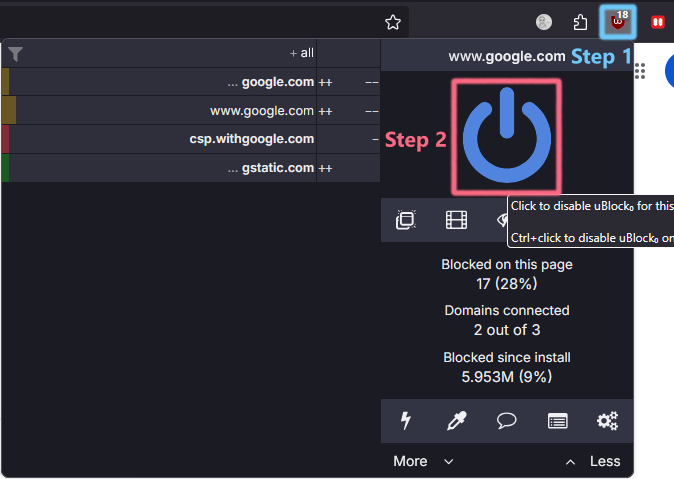Click the firewall filter funnel icon
Image resolution: width=674 pixels, height=479 pixels.
click(15, 54)
